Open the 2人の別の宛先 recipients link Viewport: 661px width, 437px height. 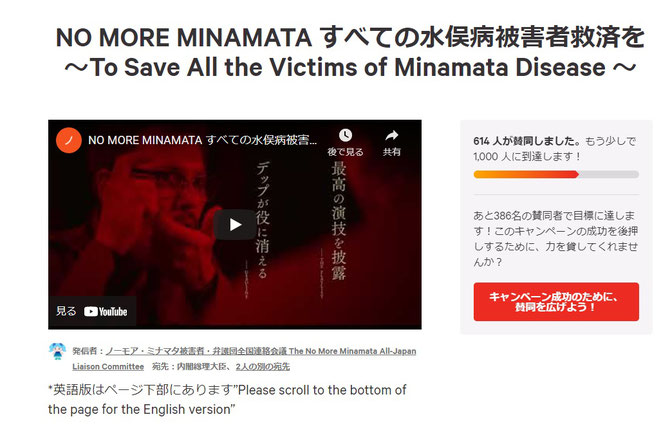(263, 367)
